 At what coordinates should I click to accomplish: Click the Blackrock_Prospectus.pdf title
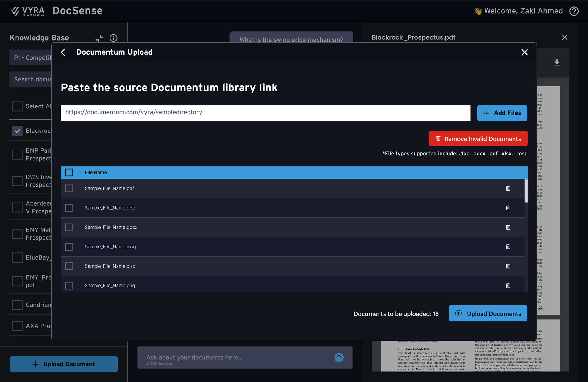point(413,37)
